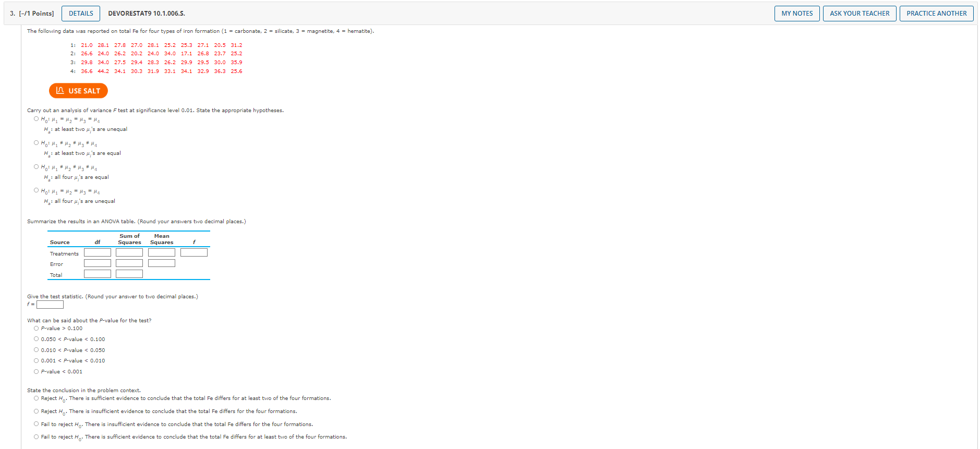
Task: Click Error Sum of Squares field
Action: 129,263
